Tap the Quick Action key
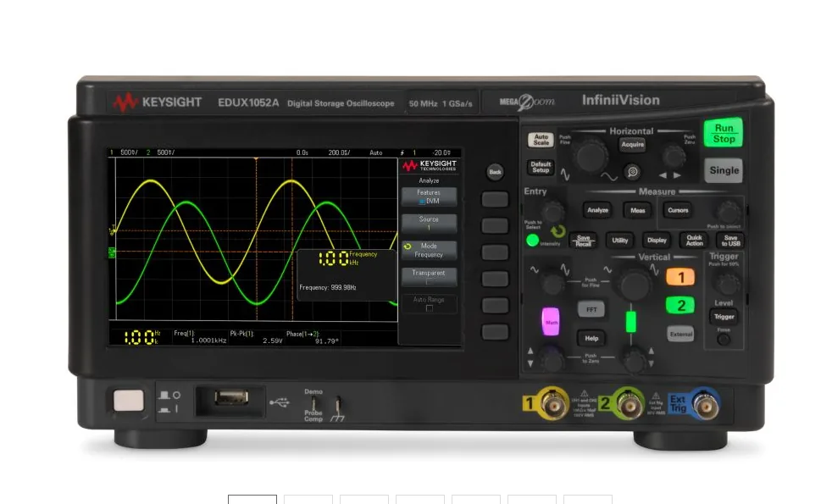 pyautogui.click(x=694, y=241)
